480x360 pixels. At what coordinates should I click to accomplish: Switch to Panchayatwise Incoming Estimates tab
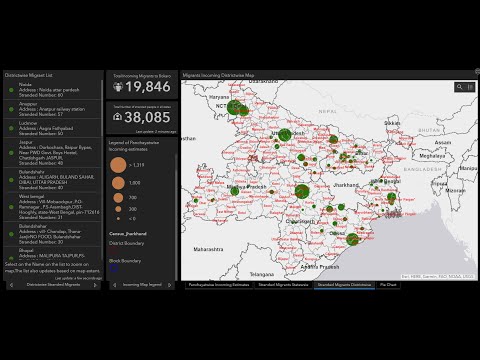219,285
